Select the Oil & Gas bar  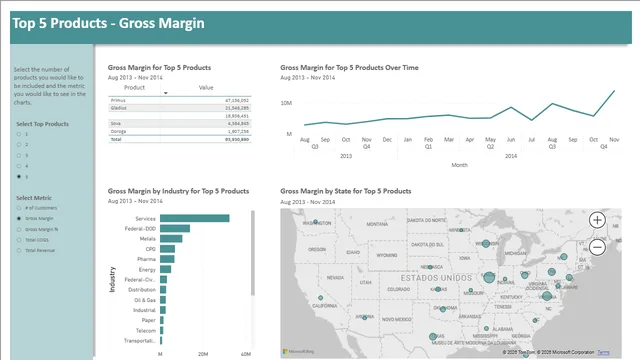[163, 300]
